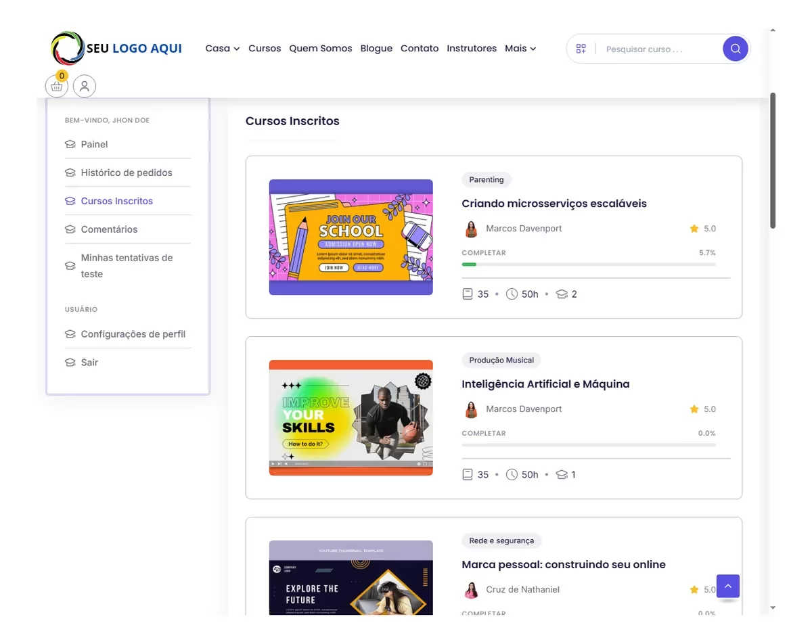Click the Pesquisar curso search field
This screenshot has height=644, width=812.
pos(658,49)
